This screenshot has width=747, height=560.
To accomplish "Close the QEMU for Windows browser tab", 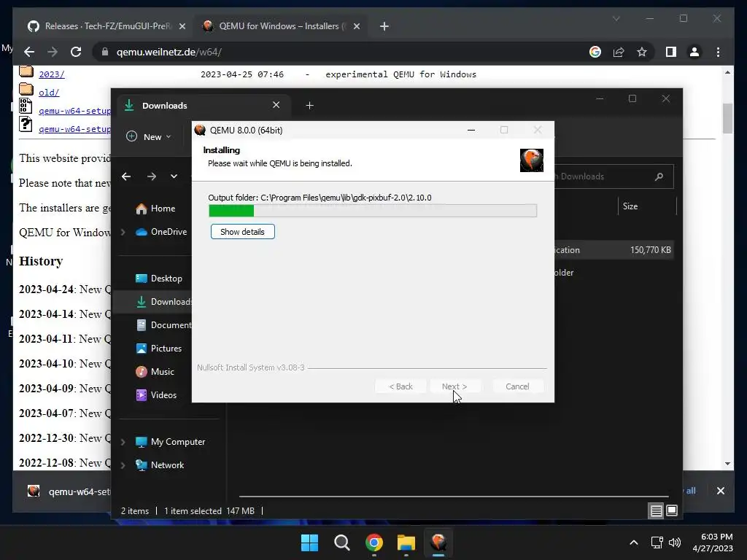I will pyautogui.click(x=356, y=27).
